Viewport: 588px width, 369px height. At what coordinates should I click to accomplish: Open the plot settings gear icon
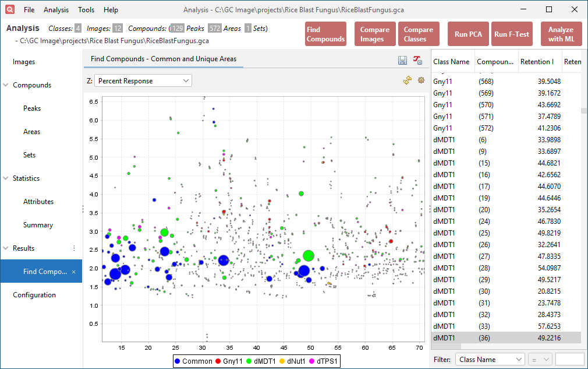[421, 80]
